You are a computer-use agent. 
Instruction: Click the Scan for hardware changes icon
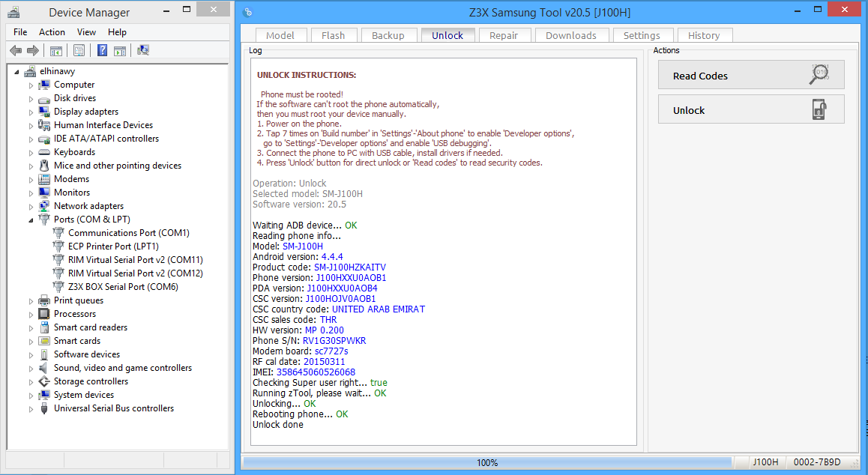click(143, 50)
